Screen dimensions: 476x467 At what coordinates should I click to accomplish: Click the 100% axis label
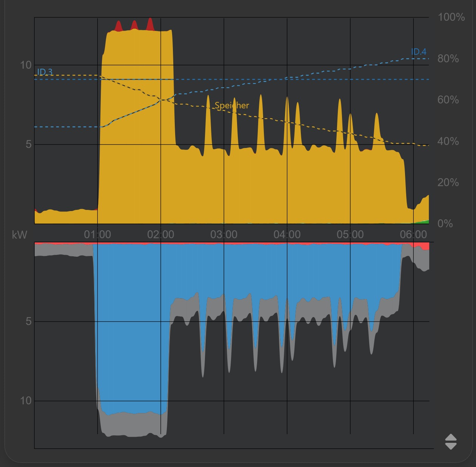tap(451, 17)
